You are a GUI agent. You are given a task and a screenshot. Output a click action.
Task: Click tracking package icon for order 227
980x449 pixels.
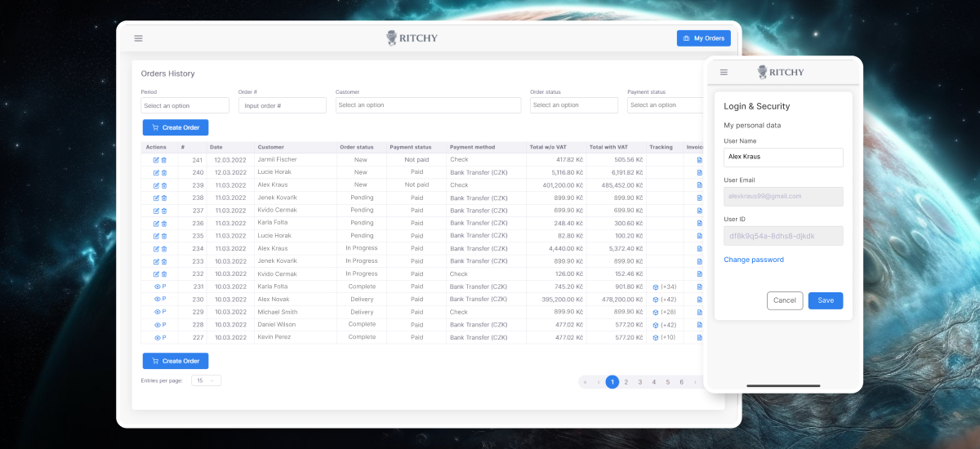[x=655, y=337]
